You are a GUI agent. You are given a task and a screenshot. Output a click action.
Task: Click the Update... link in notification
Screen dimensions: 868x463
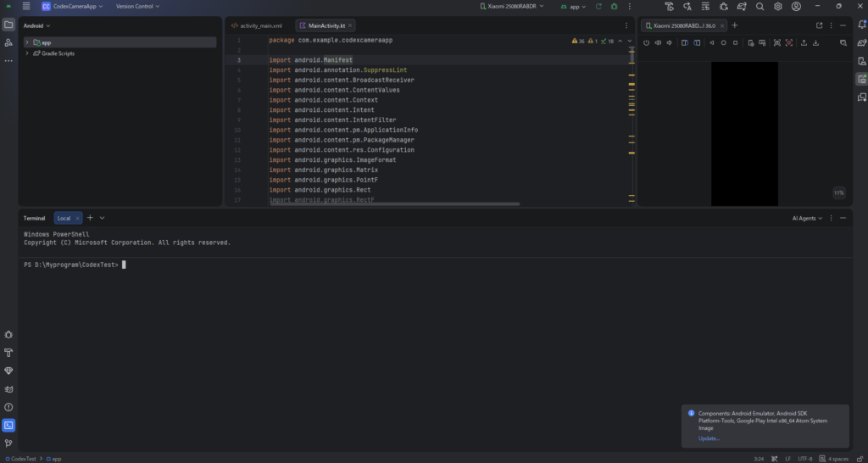coord(709,438)
